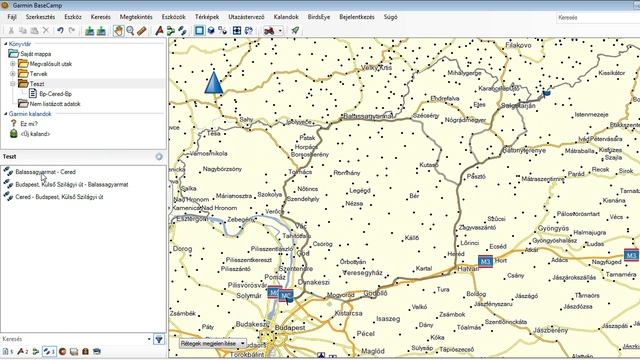Click the Delete X icon in toolbar
The height and width of the screenshot is (360, 640).
coord(46,31)
